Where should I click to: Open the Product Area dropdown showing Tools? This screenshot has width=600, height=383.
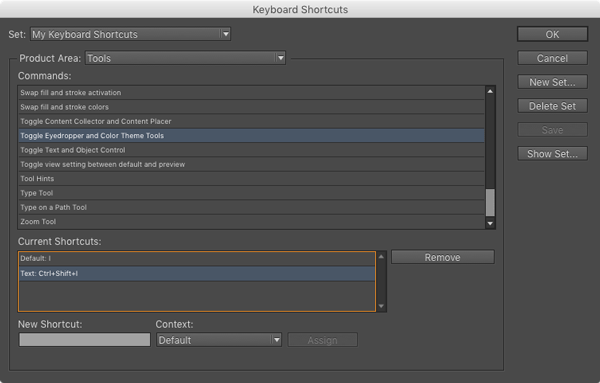click(185, 58)
